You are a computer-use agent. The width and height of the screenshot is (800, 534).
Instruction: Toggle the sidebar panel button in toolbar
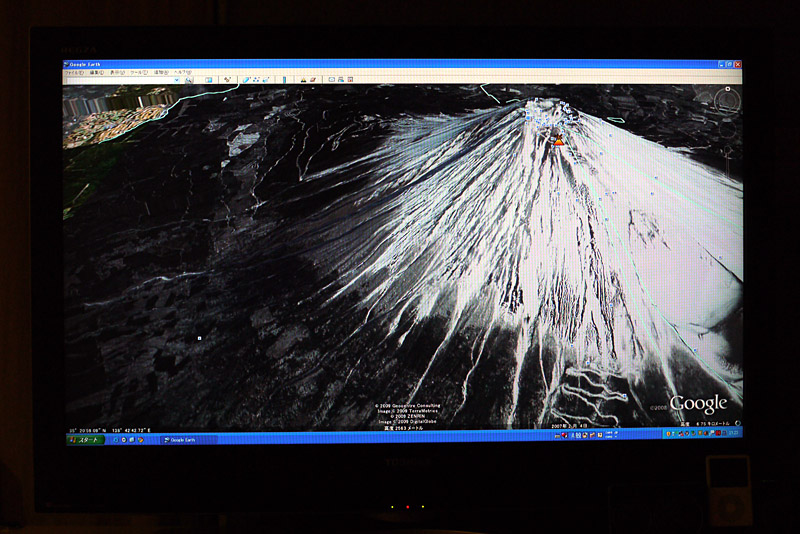click(x=209, y=80)
